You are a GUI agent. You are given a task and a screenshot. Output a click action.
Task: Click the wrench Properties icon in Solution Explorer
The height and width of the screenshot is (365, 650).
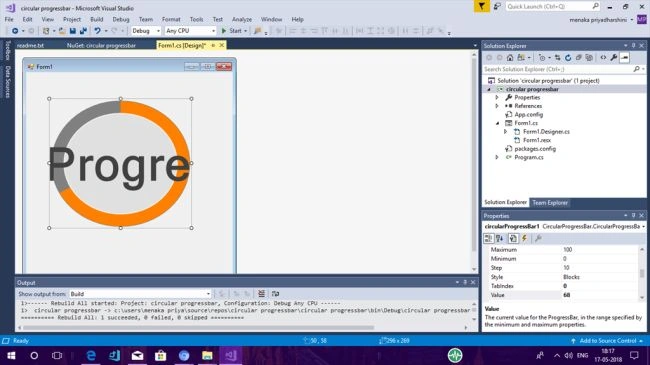[x=614, y=58]
